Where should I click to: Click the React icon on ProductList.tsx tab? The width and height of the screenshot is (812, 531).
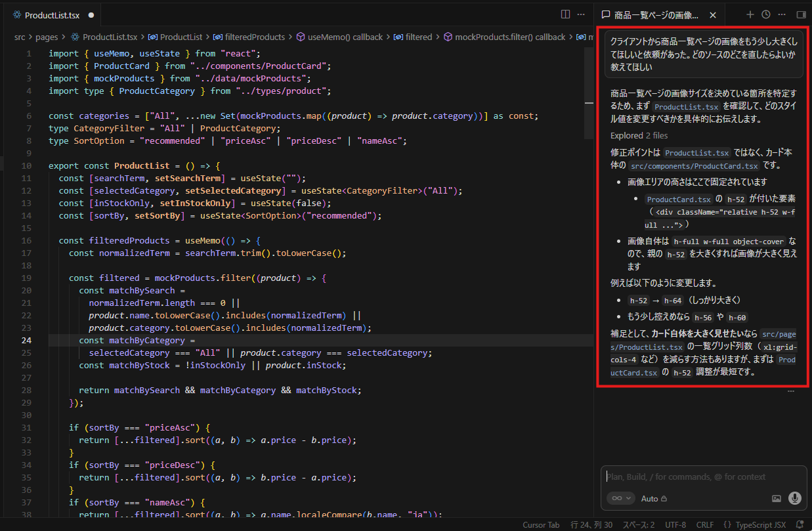(x=16, y=14)
